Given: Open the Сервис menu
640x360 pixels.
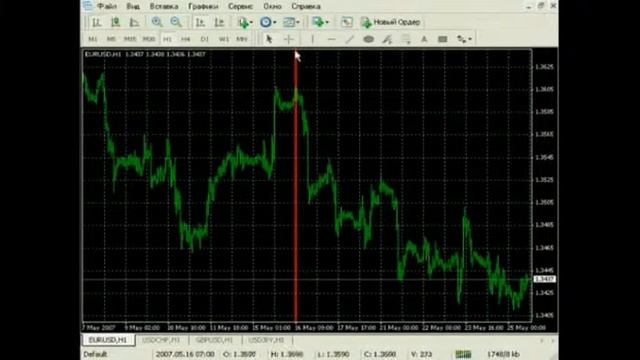Looking at the screenshot, I should 240,7.
